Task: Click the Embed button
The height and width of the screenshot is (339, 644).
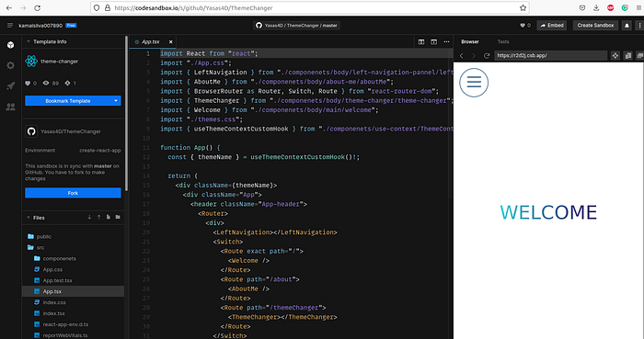Action: point(552,26)
